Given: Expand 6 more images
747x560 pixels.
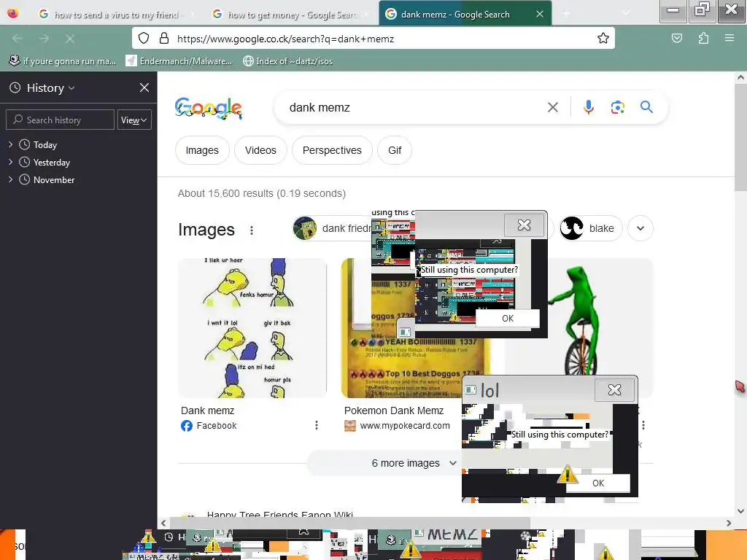Looking at the screenshot, I should tap(414, 463).
